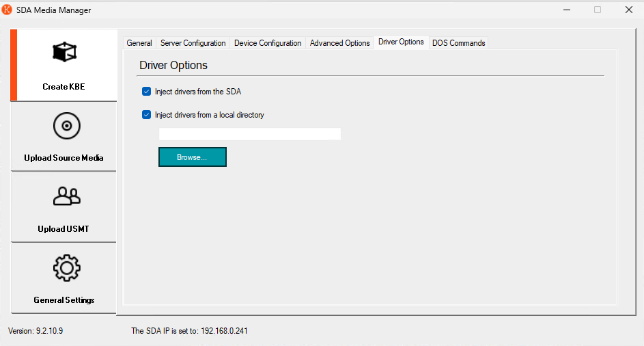Toggle Inject drivers from a local directory
Image resolution: width=644 pixels, height=346 pixels.
pyautogui.click(x=146, y=115)
